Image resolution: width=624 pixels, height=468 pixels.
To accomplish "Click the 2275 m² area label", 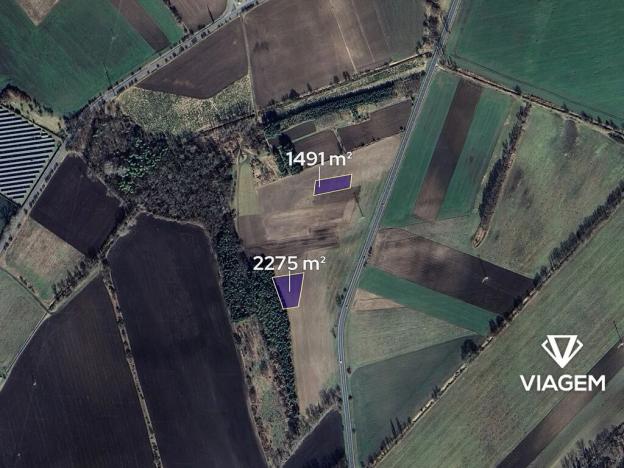I will [x=289, y=263].
